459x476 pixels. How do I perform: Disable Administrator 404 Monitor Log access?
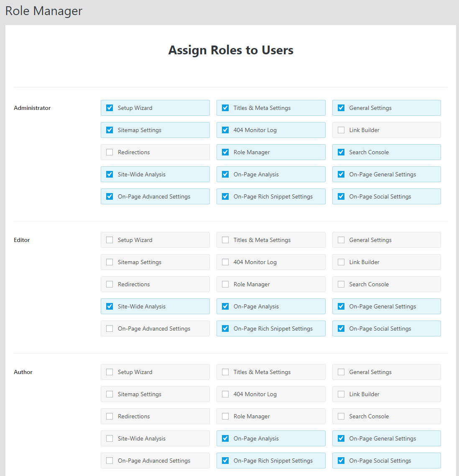[x=225, y=130]
